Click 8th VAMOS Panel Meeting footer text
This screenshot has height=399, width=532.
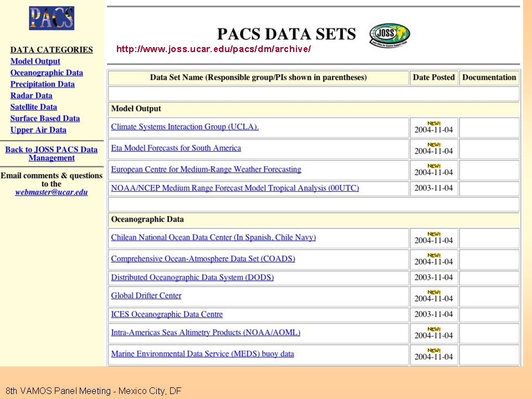click(x=94, y=391)
